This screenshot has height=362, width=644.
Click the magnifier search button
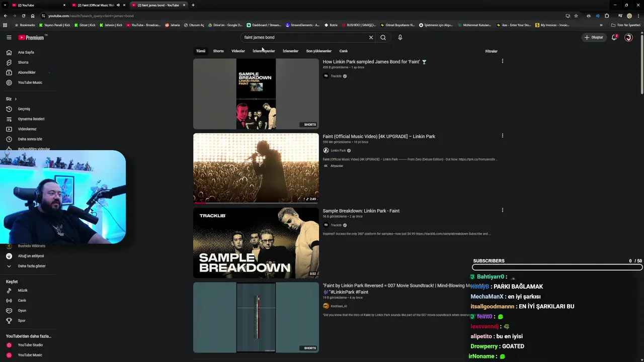pos(383,37)
